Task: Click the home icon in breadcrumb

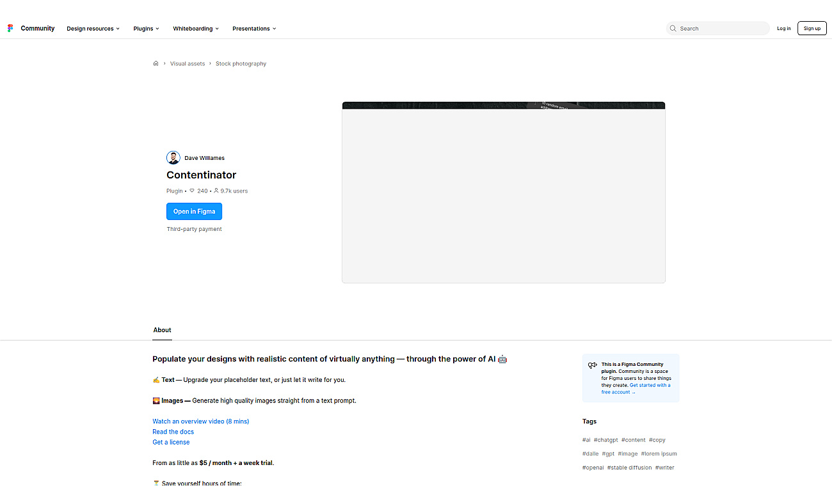Action: 156,63
